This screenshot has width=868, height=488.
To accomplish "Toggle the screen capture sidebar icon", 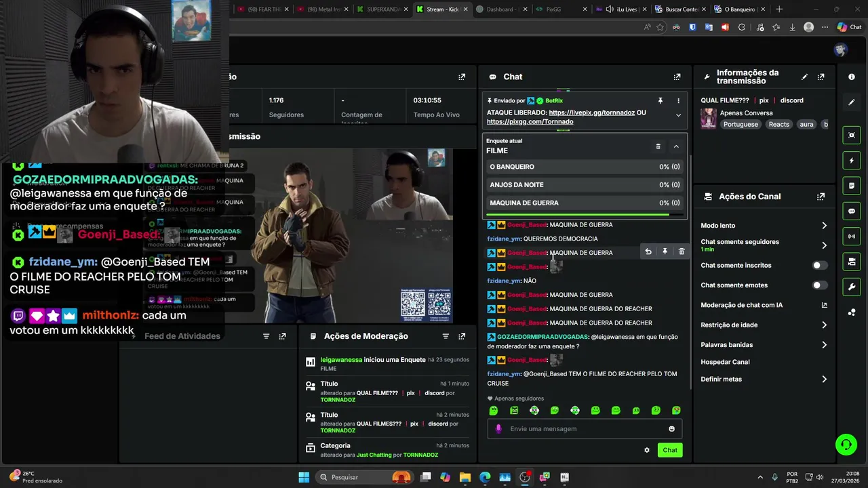I will tap(852, 136).
